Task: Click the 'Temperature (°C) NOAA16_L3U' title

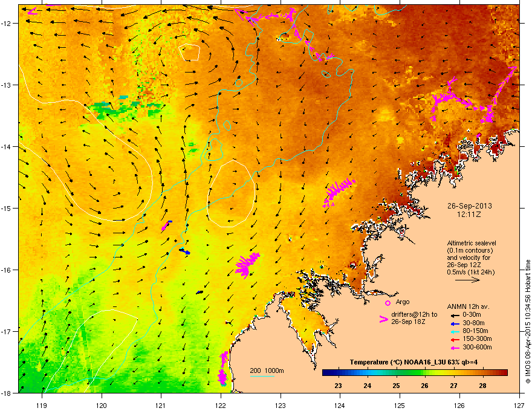Action: [x=397, y=362]
